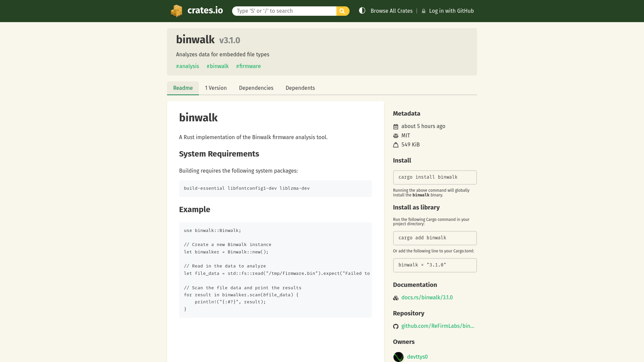Click the license scales icon beside MIT
The width and height of the screenshot is (644, 362).
(x=396, y=136)
